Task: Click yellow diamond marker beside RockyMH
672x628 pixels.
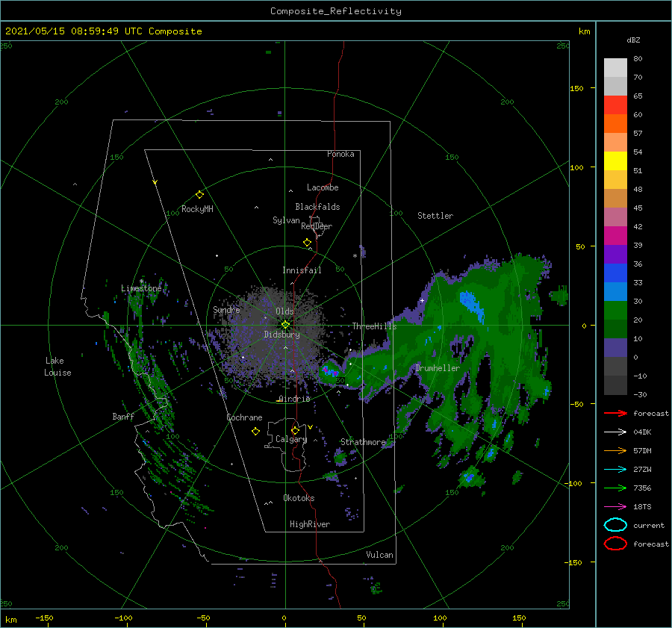Action: click(x=199, y=195)
